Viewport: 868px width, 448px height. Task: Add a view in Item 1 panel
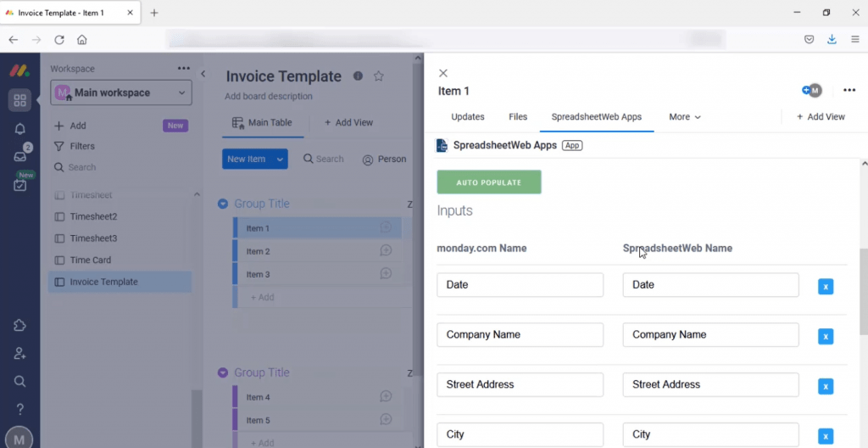tap(821, 117)
